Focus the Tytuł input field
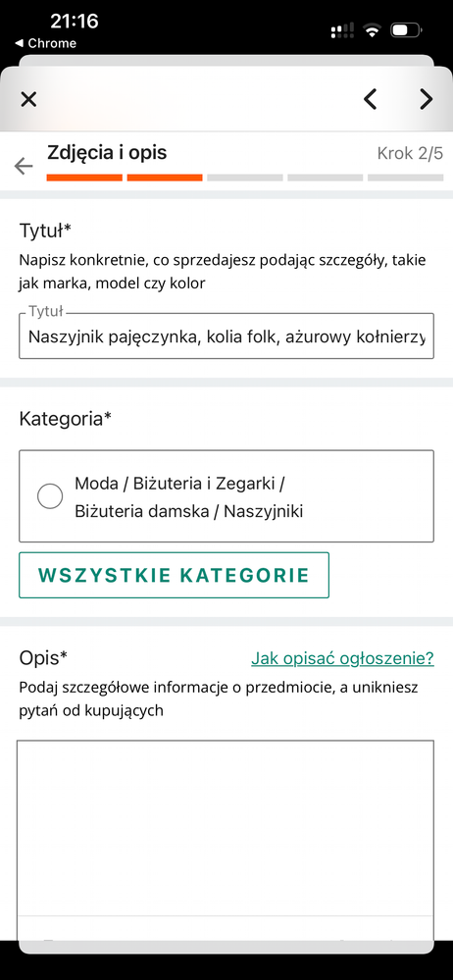Viewport: 453px width, 980px height. click(x=226, y=335)
